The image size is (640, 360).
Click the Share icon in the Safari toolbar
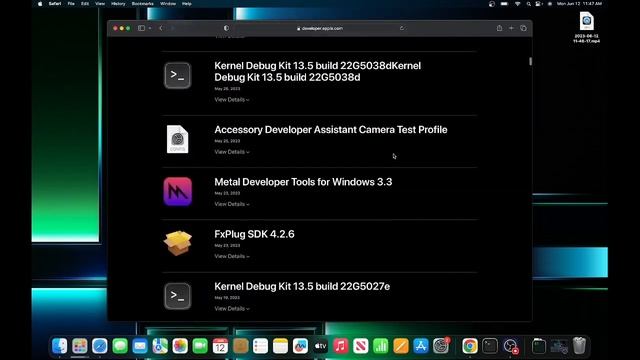click(x=499, y=28)
